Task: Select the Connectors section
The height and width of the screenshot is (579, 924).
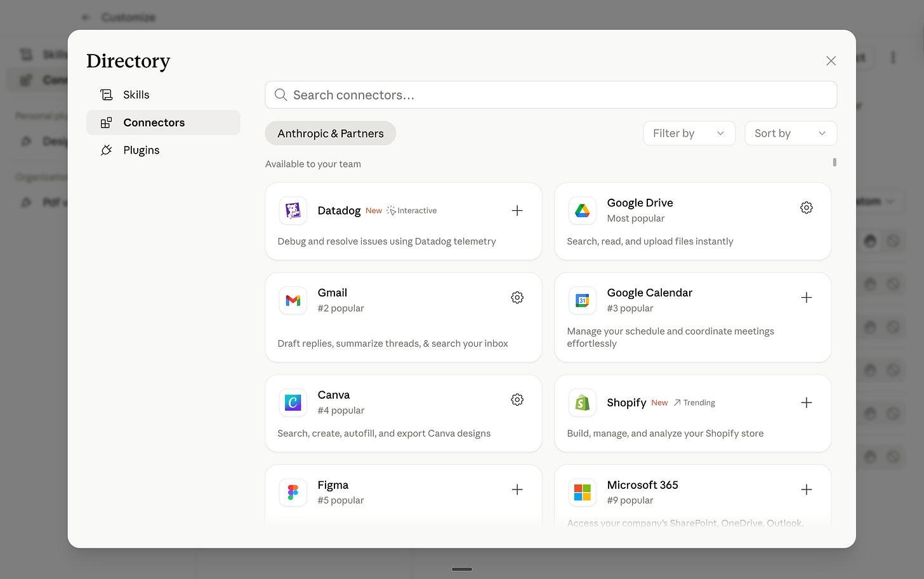Action: point(163,123)
